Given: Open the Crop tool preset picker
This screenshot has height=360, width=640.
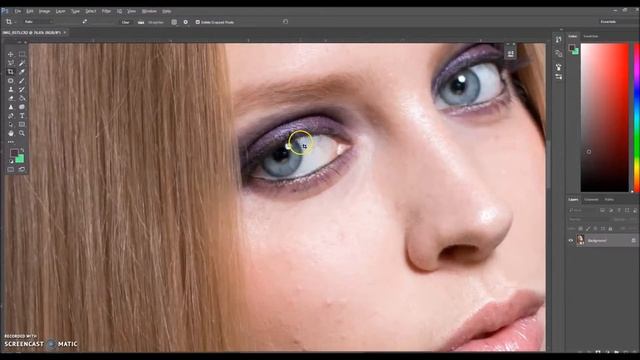Looking at the screenshot, I should (10, 22).
